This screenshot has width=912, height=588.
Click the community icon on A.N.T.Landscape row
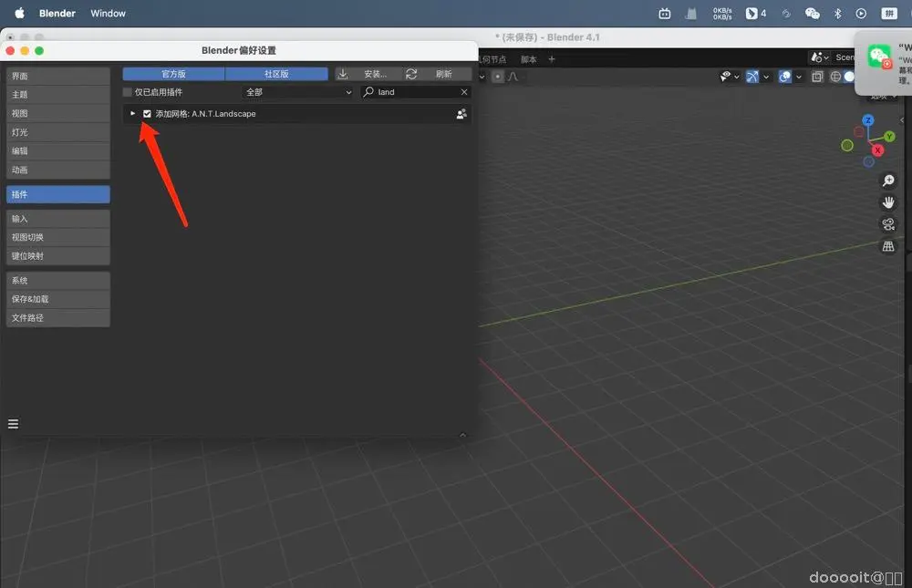point(461,114)
